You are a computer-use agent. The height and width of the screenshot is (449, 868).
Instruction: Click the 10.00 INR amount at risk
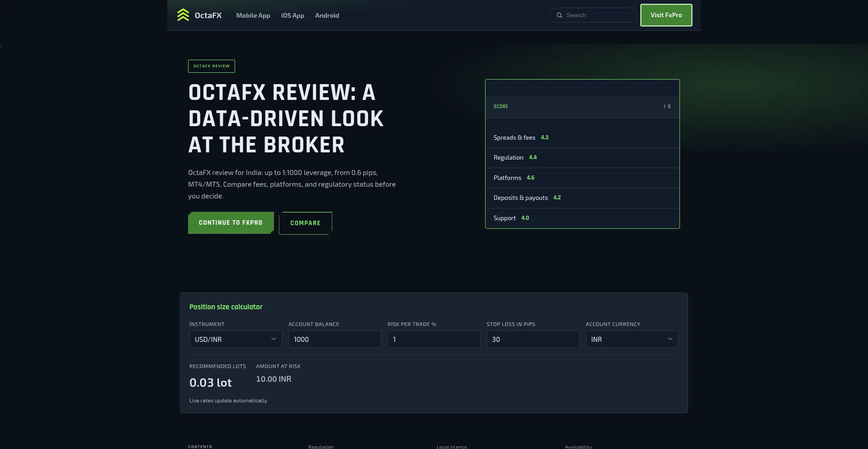tap(274, 379)
